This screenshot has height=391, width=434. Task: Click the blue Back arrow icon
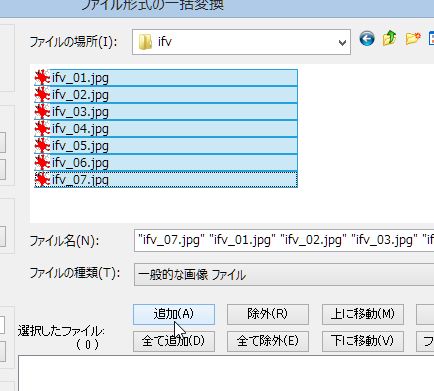point(367,39)
